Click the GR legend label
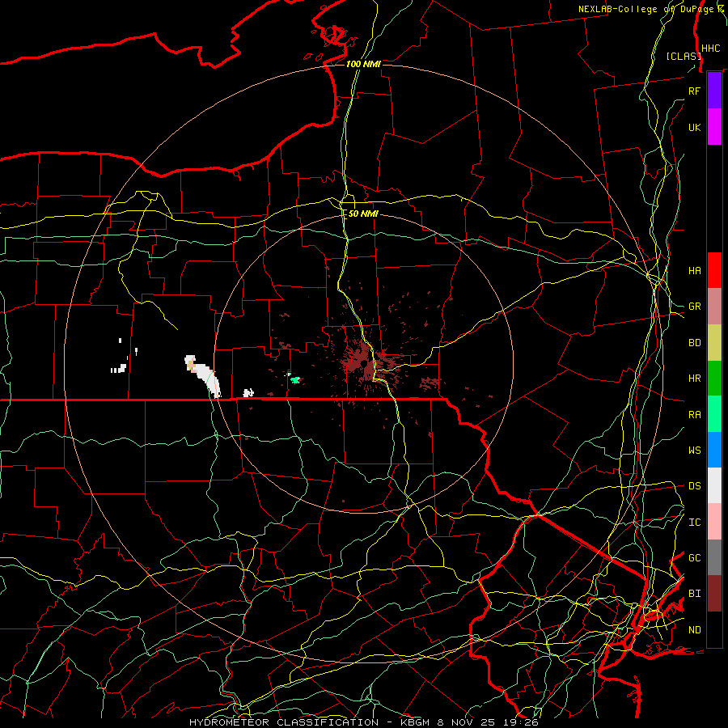Screen dimensions: 728x728 694,307
